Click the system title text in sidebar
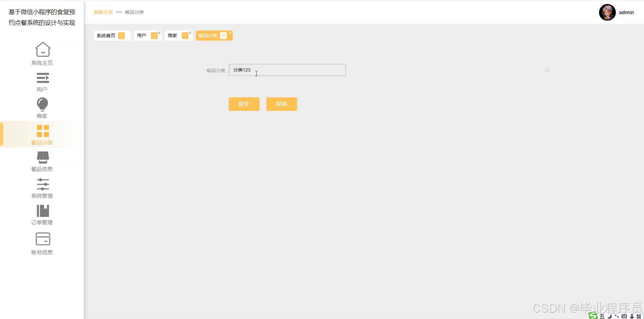The width and height of the screenshot is (644, 319). [x=42, y=17]
